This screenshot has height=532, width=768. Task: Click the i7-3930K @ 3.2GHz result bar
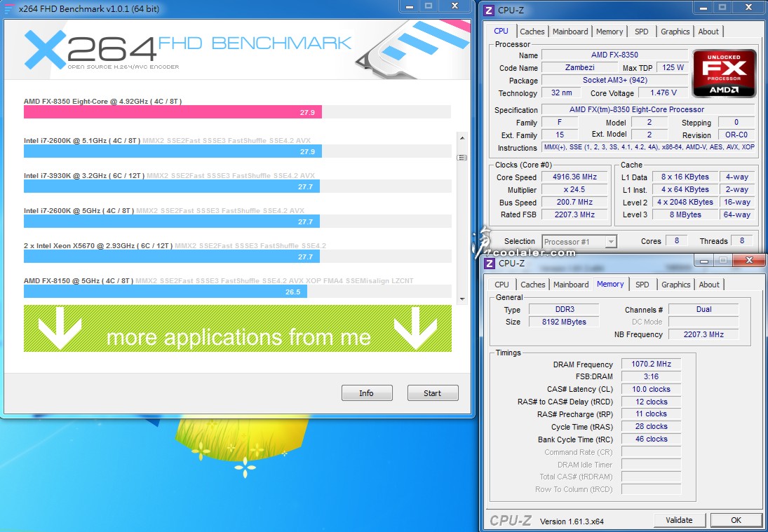[172, 186]
